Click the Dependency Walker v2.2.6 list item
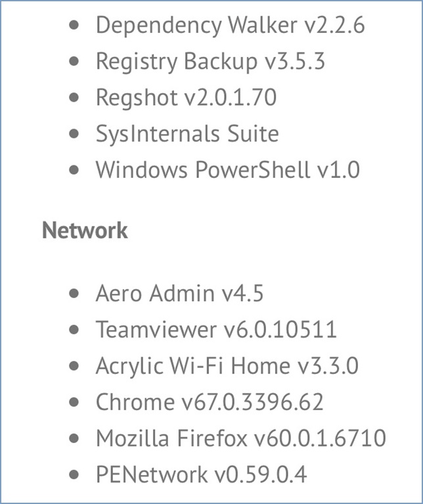The width and height of the screenshot is (423, 504). 231,26
